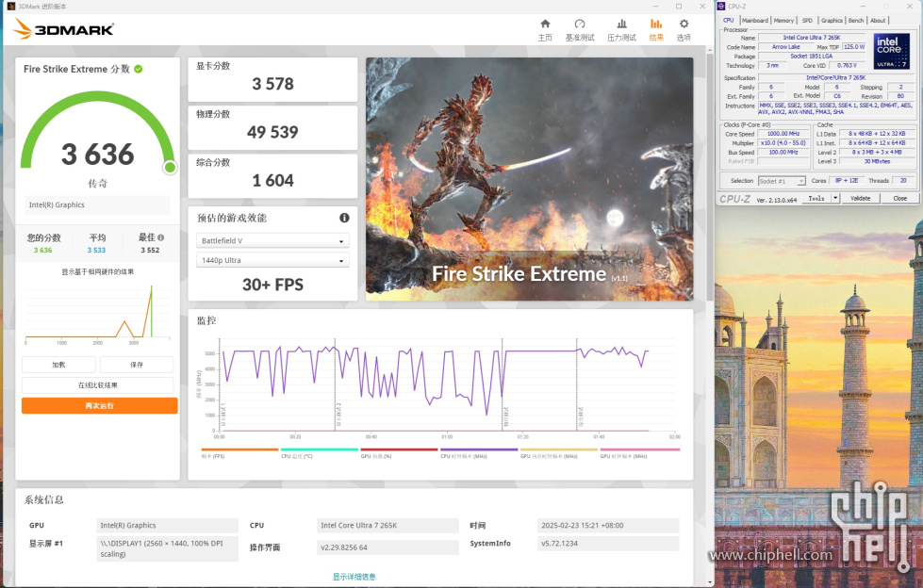The image size is (923, 588).
Task: Click the Arrow Lake code name value
Action: (x=786, y=46)
